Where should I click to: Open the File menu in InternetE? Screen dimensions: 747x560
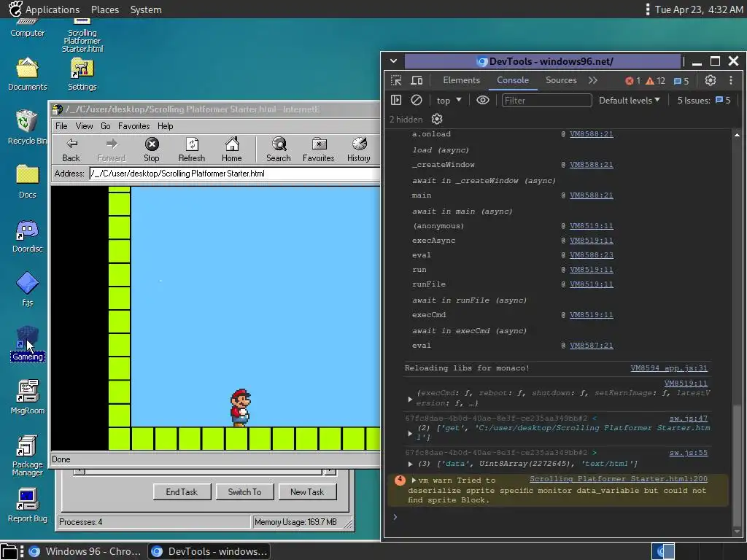point(61,126)
